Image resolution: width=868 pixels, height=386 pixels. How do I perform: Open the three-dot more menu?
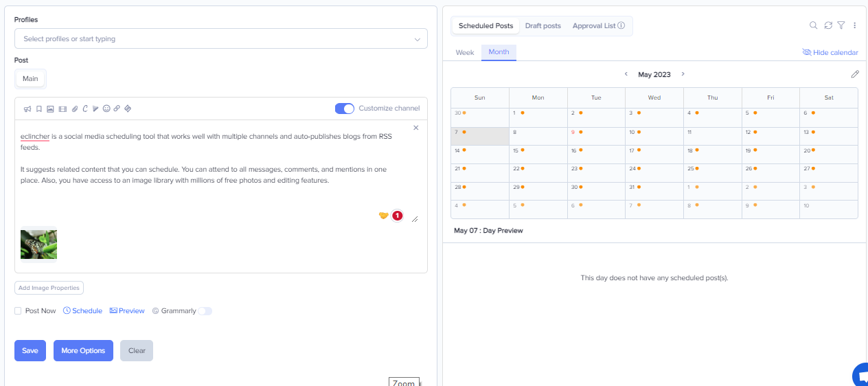(855, 25)
